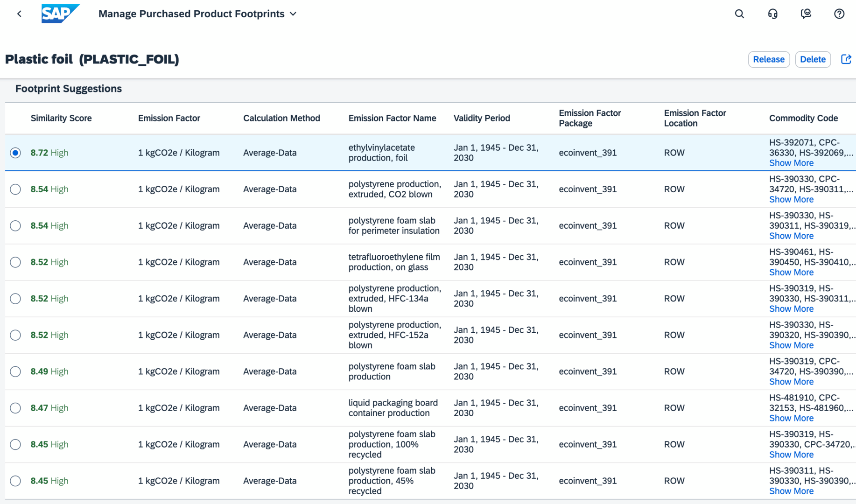Show More for tetrafluoroethylene film row
856x504 pixels.
point(791,272)
